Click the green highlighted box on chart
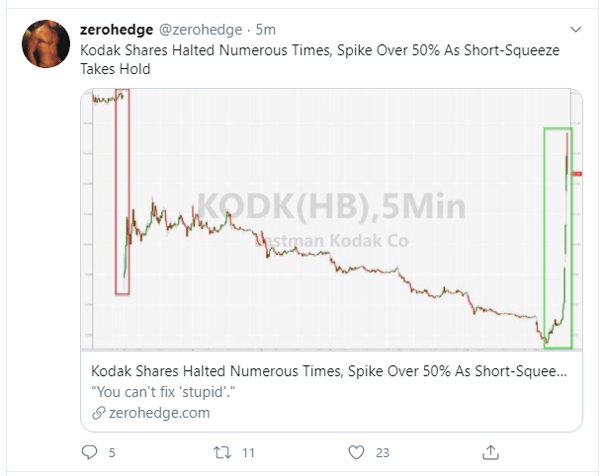The image size is (606, 476). point(557,238)
